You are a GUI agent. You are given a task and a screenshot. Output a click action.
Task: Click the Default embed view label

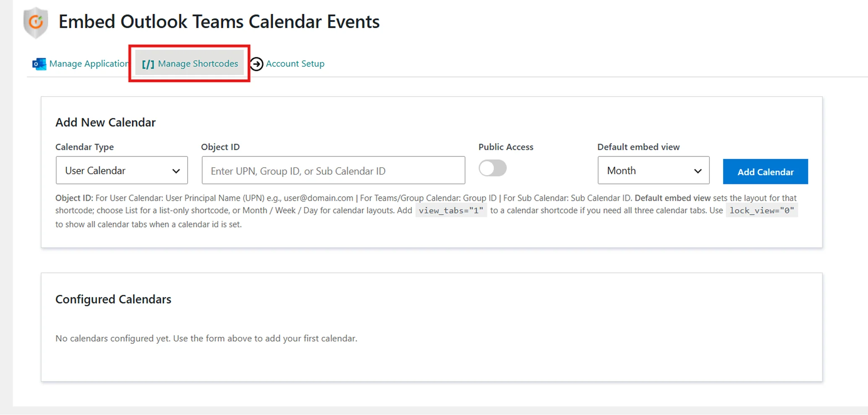638,147
